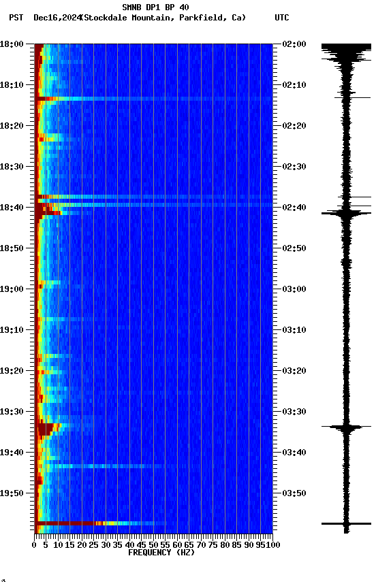Click the '18:00' PST time label
Screen dimensions: 376x588
pos(12,44)
